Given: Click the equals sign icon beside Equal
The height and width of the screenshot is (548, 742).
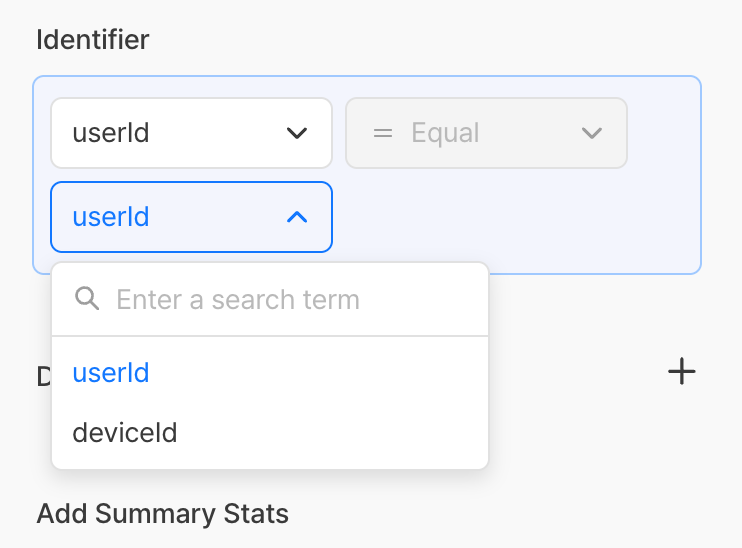Looking at the screenshot, I should pos(383,133).
